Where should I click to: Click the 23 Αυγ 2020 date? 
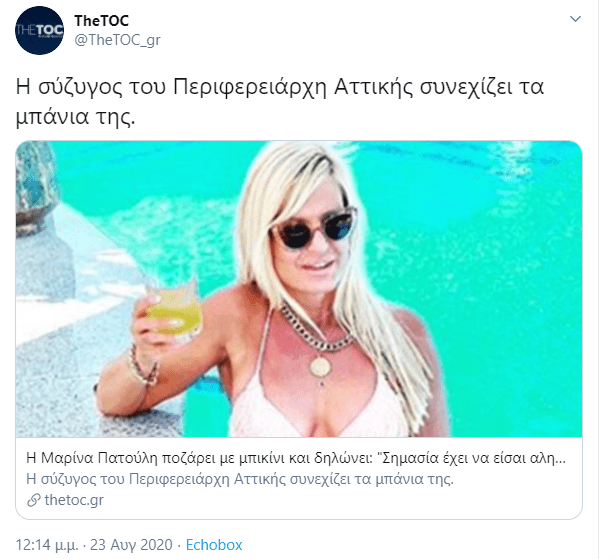click(131, 545)
